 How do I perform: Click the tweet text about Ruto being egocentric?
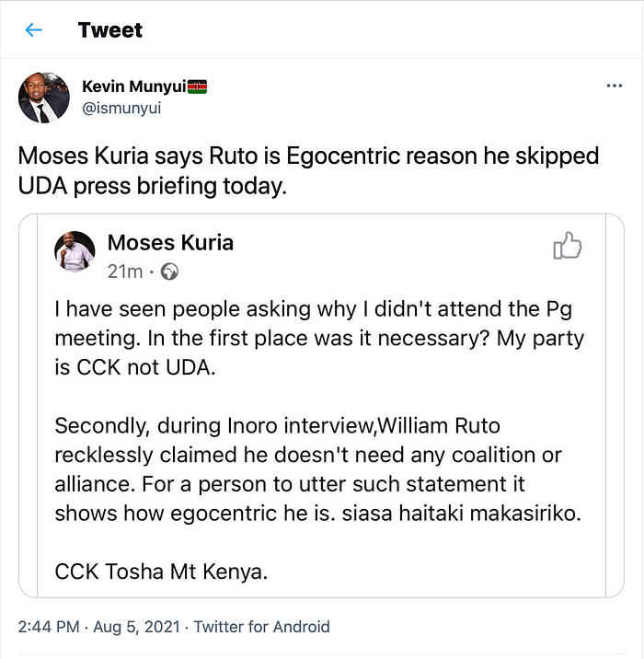(x=308, y=170)
